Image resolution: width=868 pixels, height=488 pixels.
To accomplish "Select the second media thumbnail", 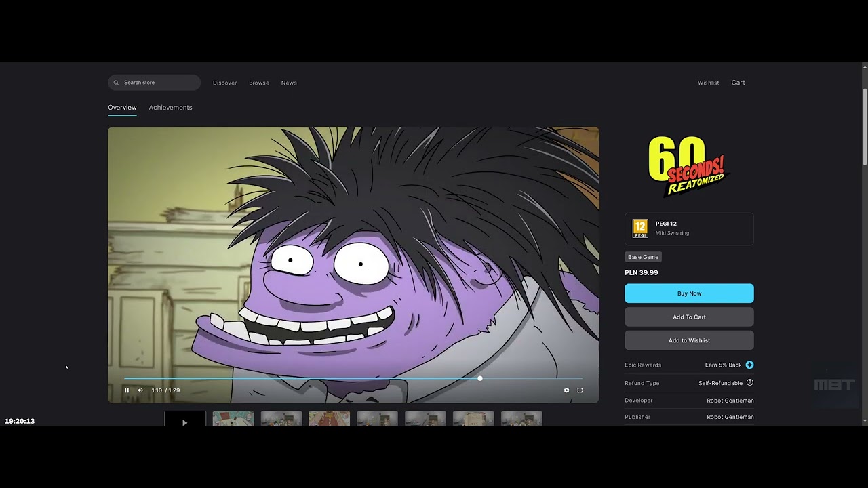I will (233, 419).
